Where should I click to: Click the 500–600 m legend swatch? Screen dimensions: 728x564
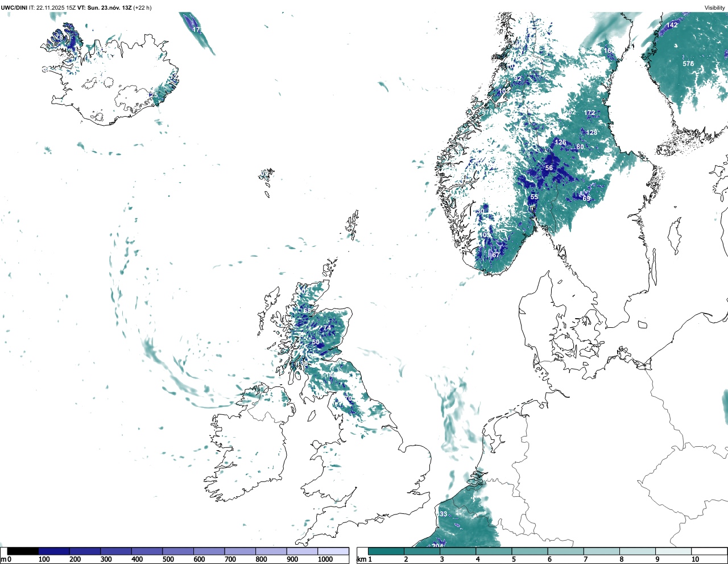click(178, 551)
